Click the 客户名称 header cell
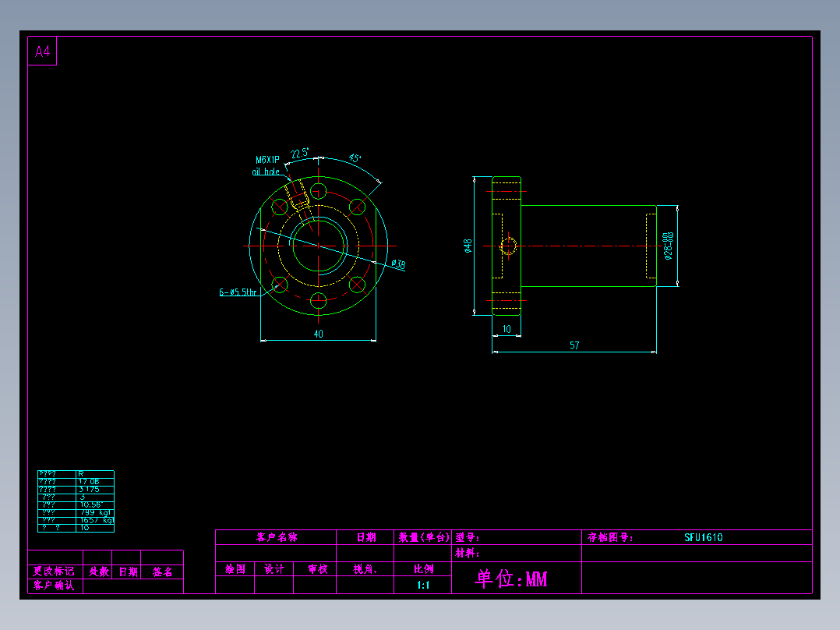This screenshot has width=840, height=630. point(277,537)
